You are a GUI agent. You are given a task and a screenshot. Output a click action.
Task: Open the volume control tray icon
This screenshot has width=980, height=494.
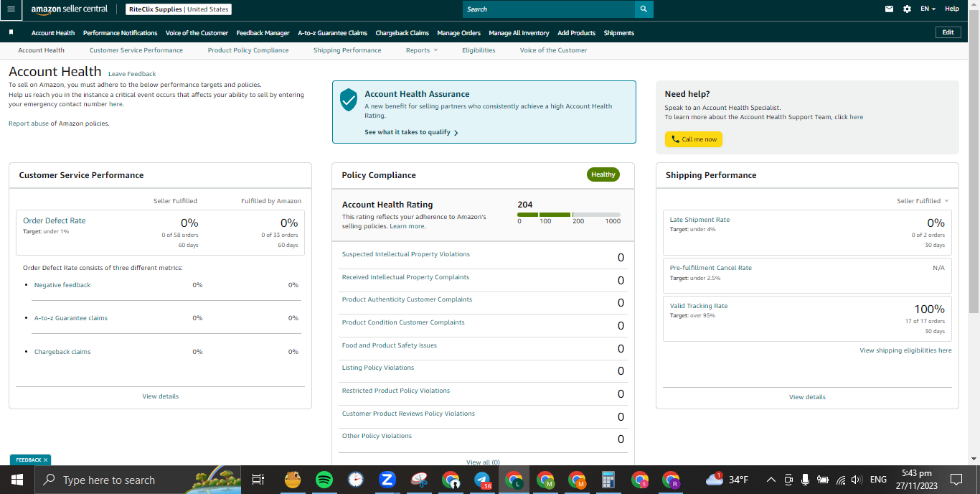(857, 480)
